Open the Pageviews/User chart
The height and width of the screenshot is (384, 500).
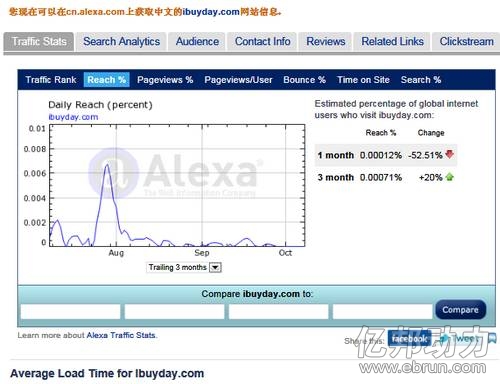click(238, 80)
